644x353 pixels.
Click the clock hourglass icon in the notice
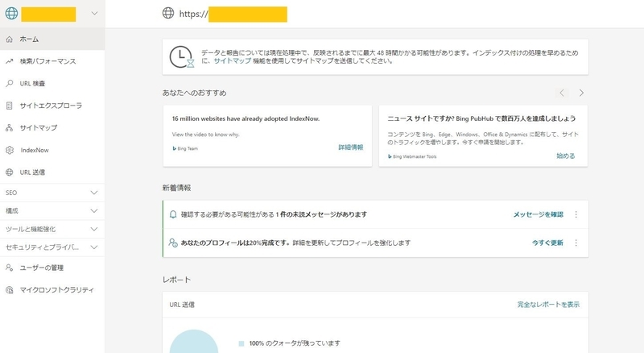[182, 56]
